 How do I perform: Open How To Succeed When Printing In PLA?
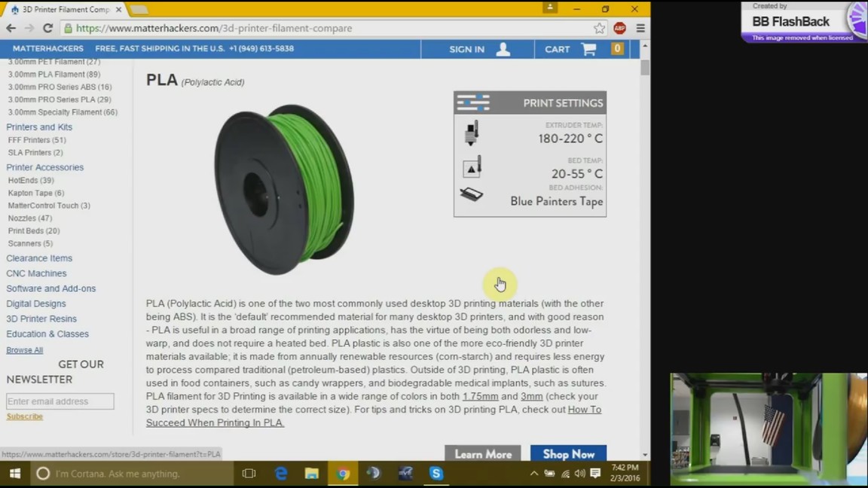pos(373,416)
